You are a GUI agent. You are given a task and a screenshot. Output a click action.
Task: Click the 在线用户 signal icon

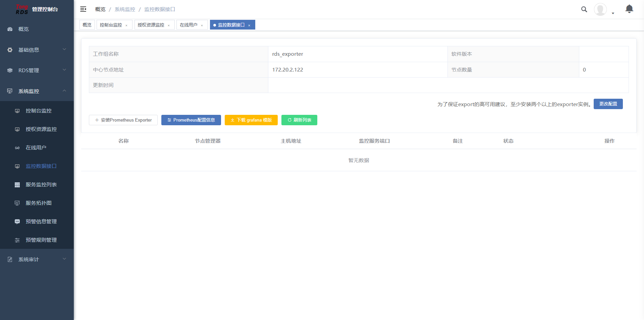(x=17, y=148)
